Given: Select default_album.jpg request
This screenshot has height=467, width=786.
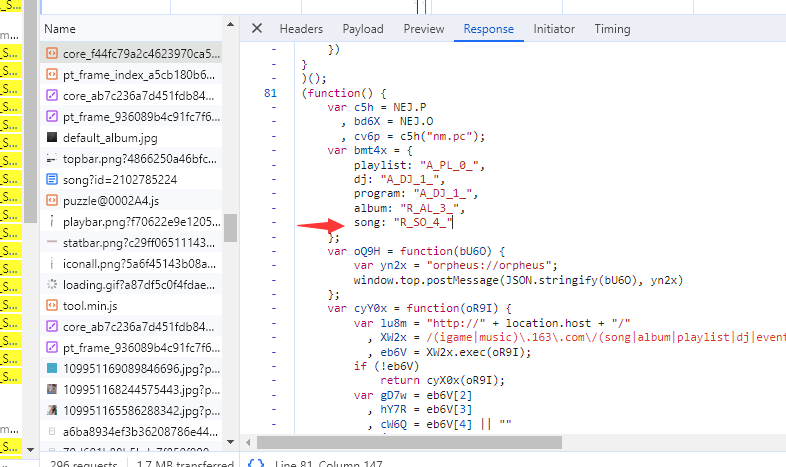Looking at the screenshot, I should click(131, 138).
